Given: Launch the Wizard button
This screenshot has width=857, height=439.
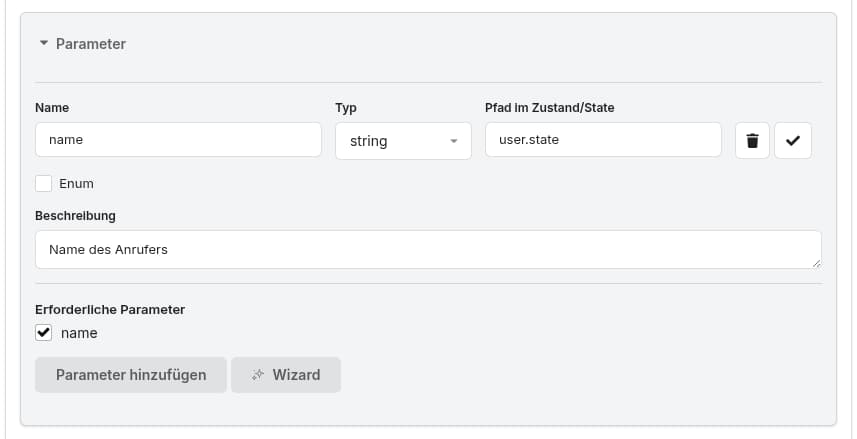Looking at the screenshot, I should pyautogui.click(x=286, y=375).
